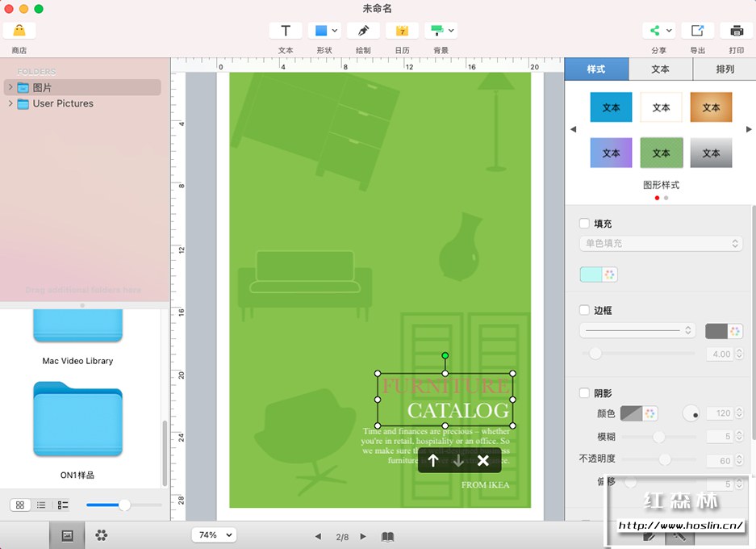756x549 pixels.
Task: Click the thumbnail size slider in browser
Action: tap(124, 505)
